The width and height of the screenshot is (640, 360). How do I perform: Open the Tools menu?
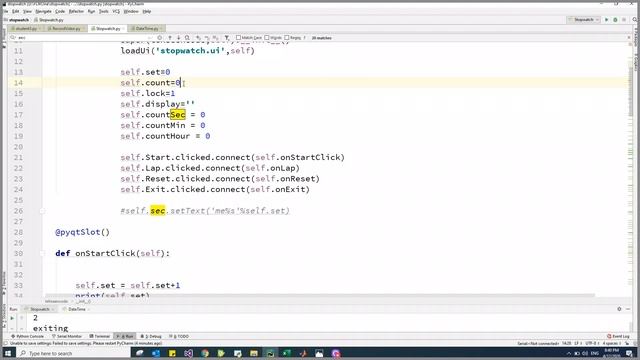click(104, 11)
